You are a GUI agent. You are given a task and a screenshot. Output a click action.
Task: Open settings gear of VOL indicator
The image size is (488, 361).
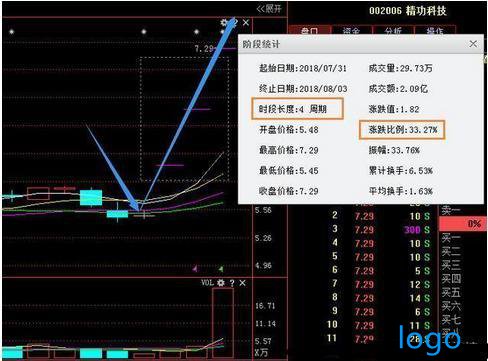221,283
